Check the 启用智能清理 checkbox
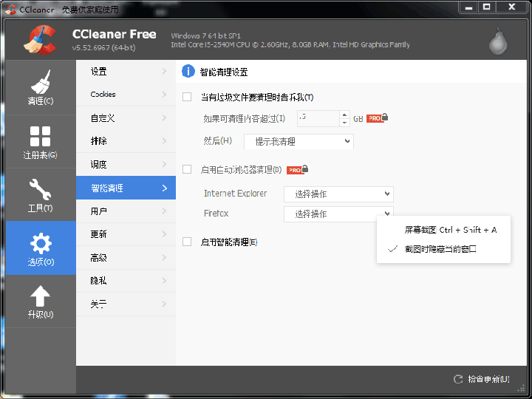Viewport: 532px width, 399px height. pos(187,242)
